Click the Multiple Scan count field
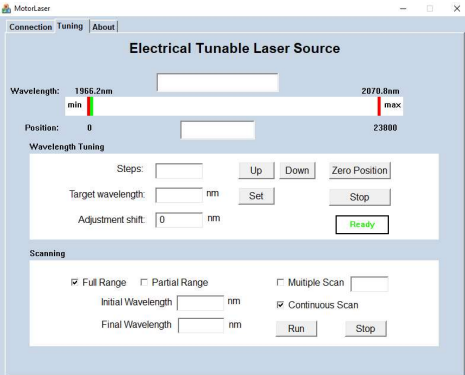465x375 pixels. point(369,284)
